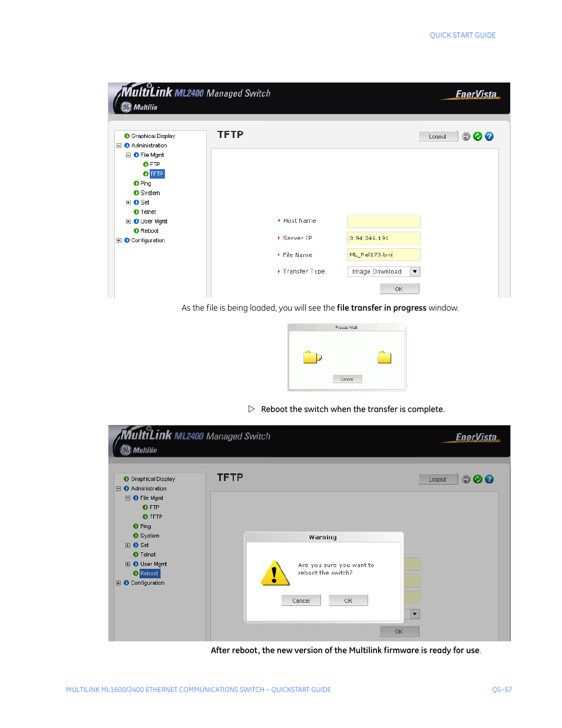
Task: Open the Transfer Type dropdown arrow
Action: [x=415, y=272]
